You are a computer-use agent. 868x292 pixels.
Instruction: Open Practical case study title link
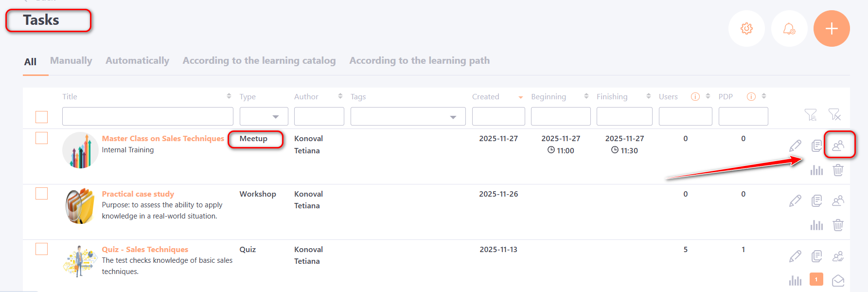(x=138, y=194)
